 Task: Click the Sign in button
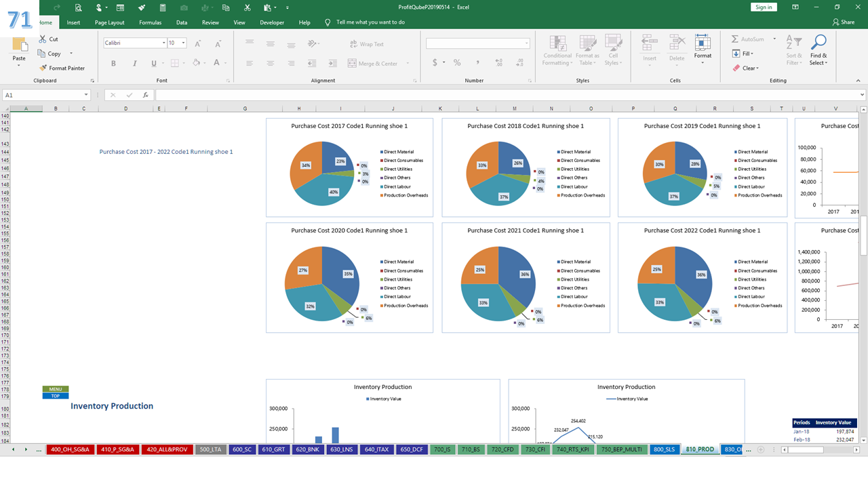click(764, 7)
